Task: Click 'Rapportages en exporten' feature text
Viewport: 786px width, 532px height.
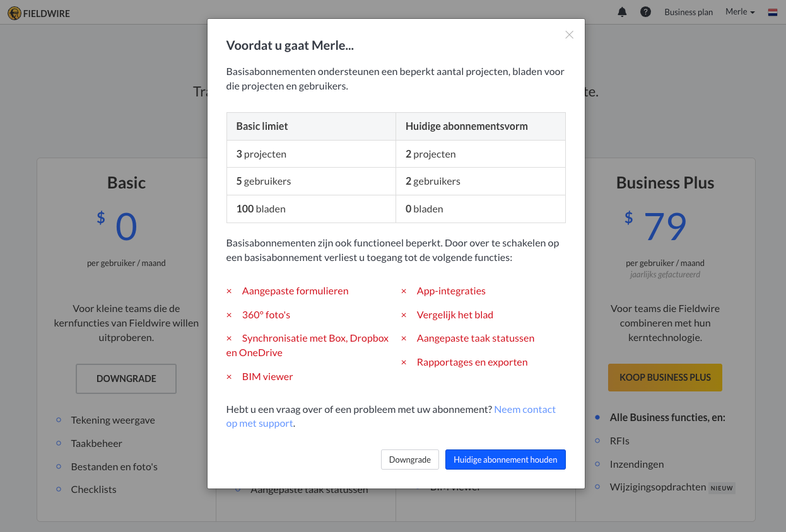Action: [x=472, y=362]
